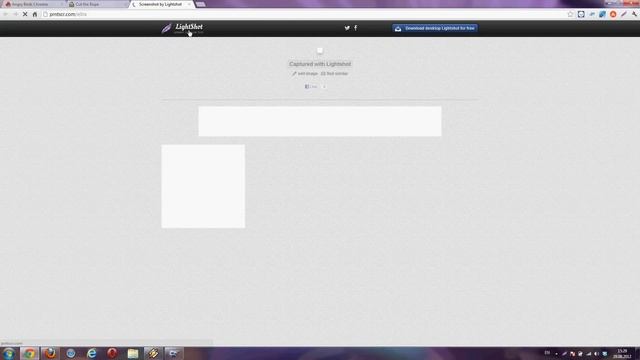Click the camera recorder taskbar icon
Screen dimensions: 640x360
pyautogui.click(x=174, y=353)
